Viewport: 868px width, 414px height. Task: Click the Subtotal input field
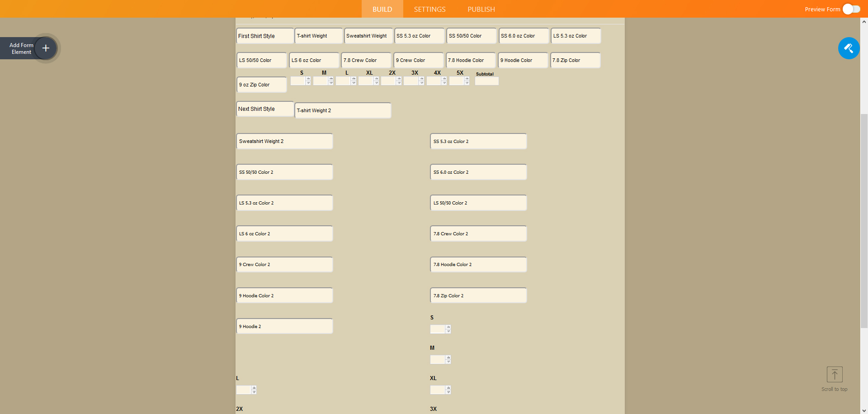point(486,82)
